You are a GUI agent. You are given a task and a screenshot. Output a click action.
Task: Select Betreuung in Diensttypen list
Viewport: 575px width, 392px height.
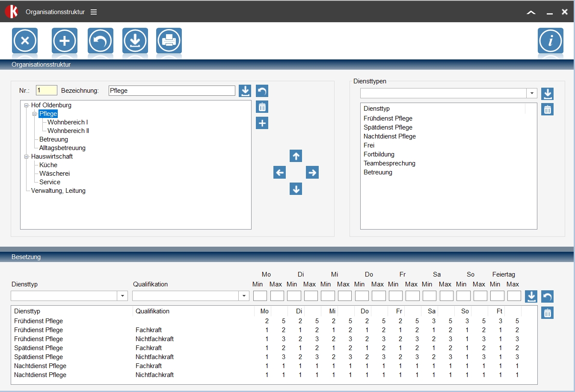pyautogui.click(x=378, y=172)
